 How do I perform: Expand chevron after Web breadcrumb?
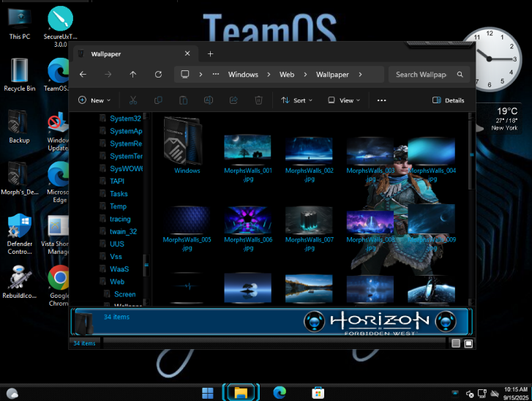305,75
